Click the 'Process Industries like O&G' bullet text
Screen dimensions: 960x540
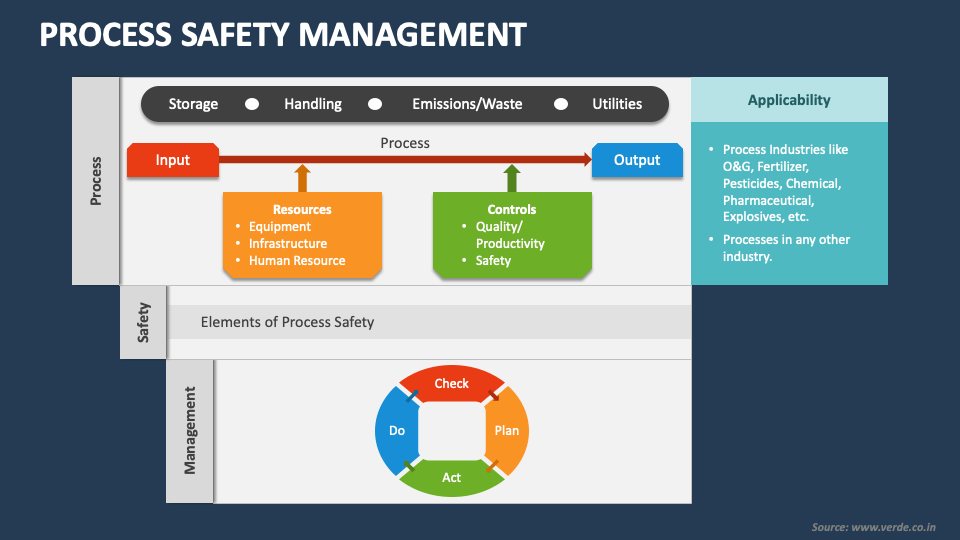tap(786, 183)
